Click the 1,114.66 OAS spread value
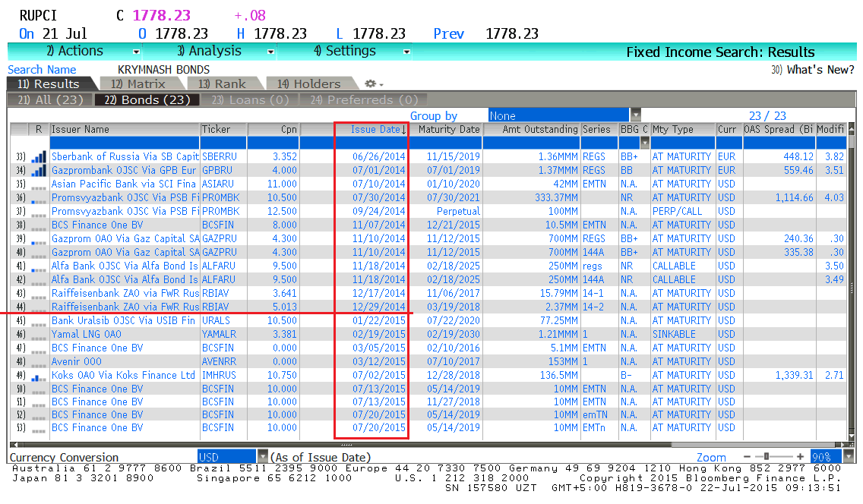Viewport: 863px width, 504px height. (x=794, y=198)
